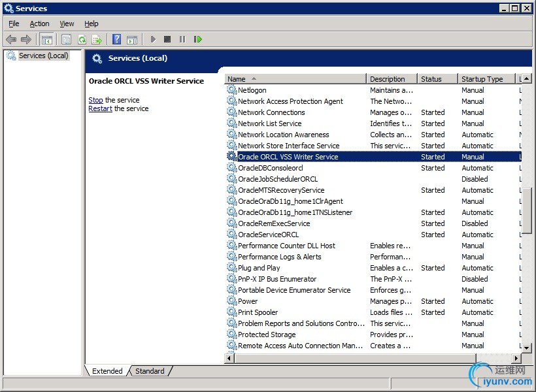Toggle Show/Hide Action Pane icon
The image size is (536, 392).
132,40
